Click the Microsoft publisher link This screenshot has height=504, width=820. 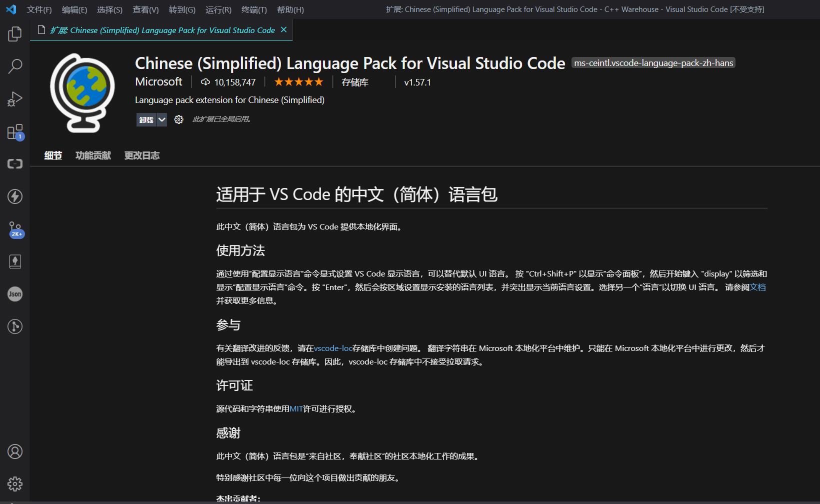tap(158, 81)
